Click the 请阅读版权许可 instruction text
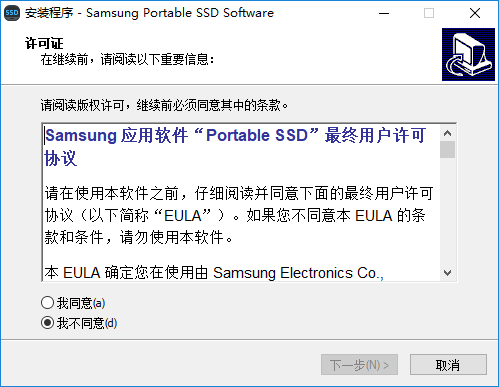Screen dimensions: 499x387 tap(164, 105)
